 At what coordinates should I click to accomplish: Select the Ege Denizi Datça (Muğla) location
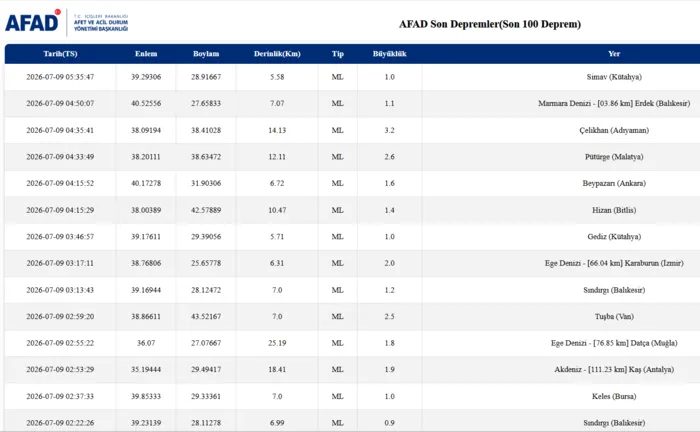(614, 343)
